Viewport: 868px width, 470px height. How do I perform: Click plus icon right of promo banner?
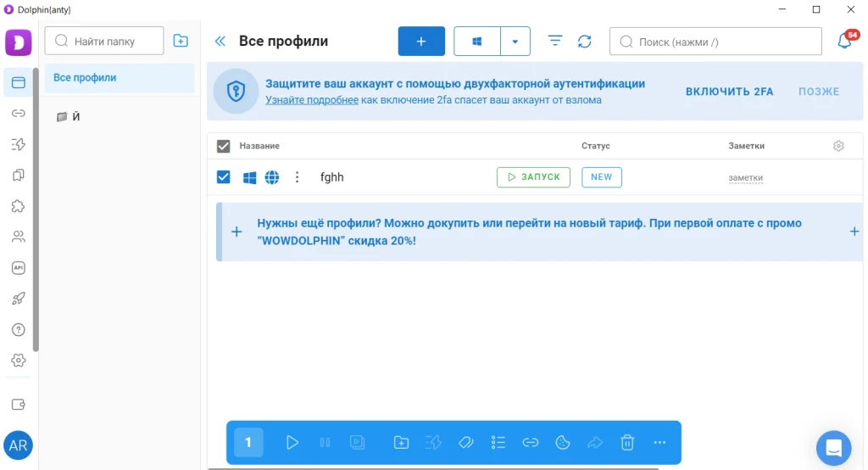tap(854, 232)
